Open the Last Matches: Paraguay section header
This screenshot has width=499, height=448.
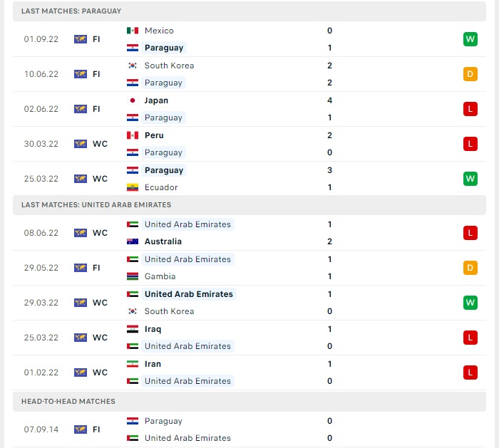click(x=71, y=11)
